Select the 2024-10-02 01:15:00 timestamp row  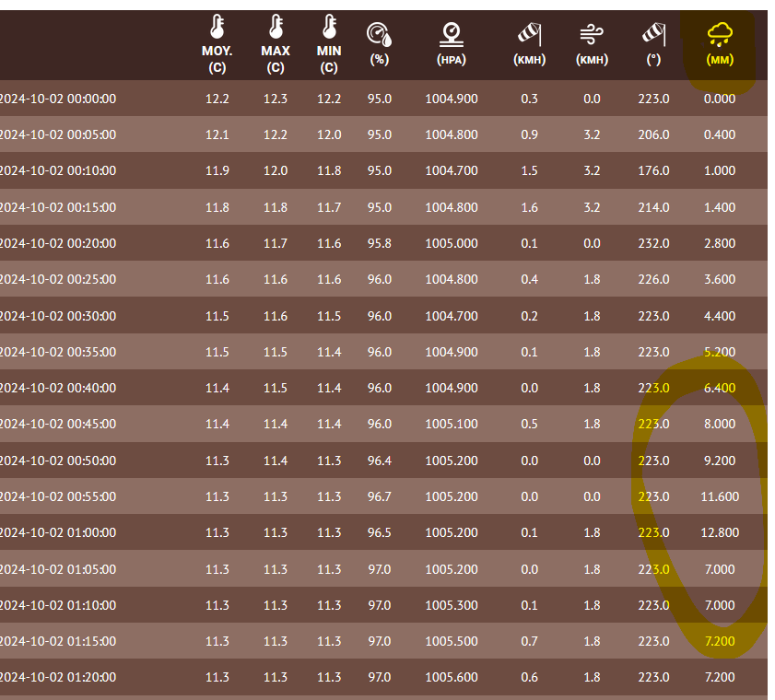point(58,641)
